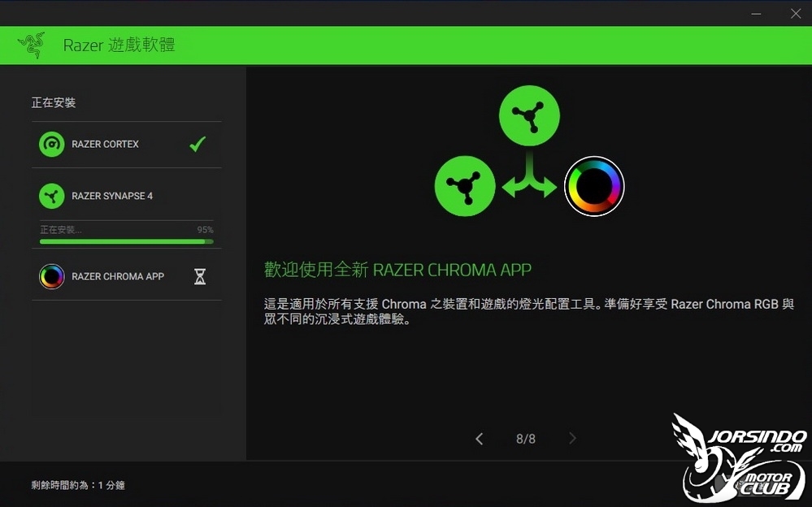This screenshot has height=507, width=812.
Task: Click the 正在安裝 section heading
Action: point(54,102)
